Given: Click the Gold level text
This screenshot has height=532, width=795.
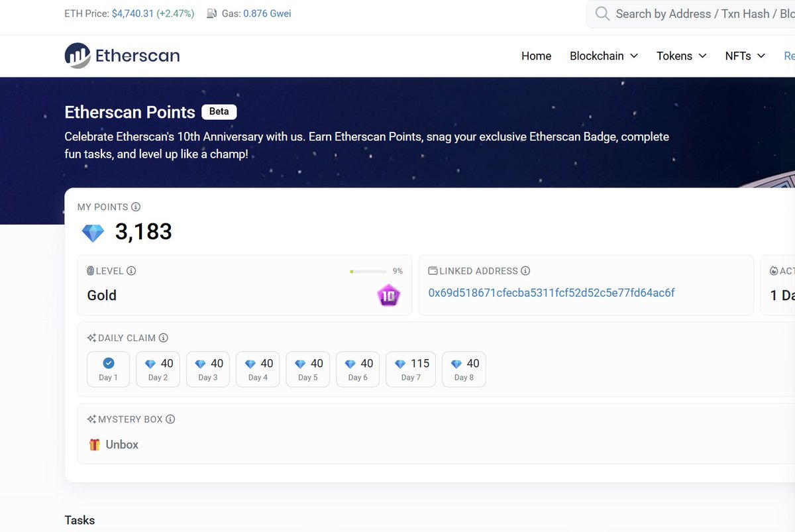Looking at the screenshot, I should coord(102,295).
